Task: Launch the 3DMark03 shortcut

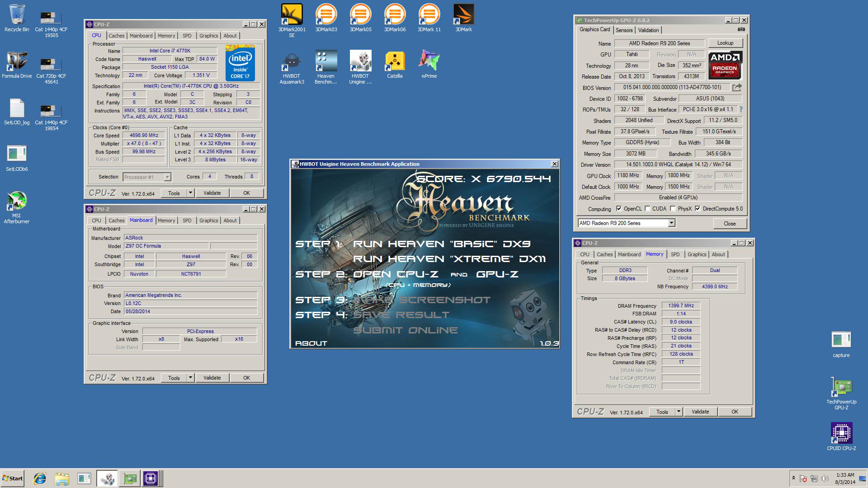Action: pos(326,18)
